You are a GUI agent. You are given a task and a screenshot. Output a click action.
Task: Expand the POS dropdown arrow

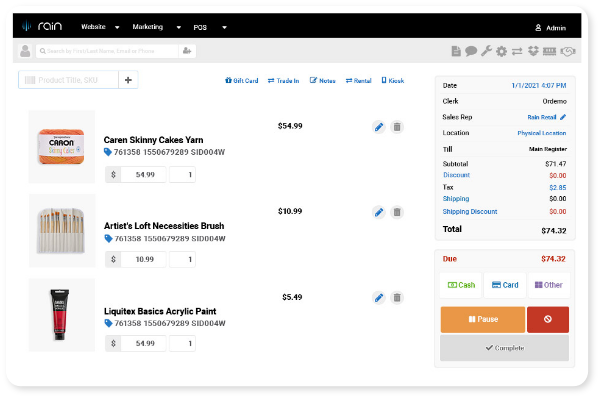(225, 27)
